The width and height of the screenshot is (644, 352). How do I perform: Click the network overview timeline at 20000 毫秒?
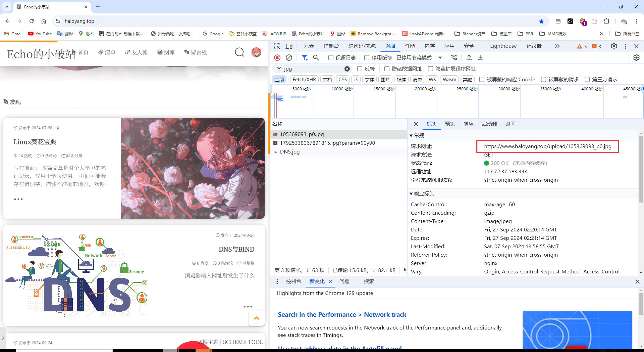tap(425, 89)
